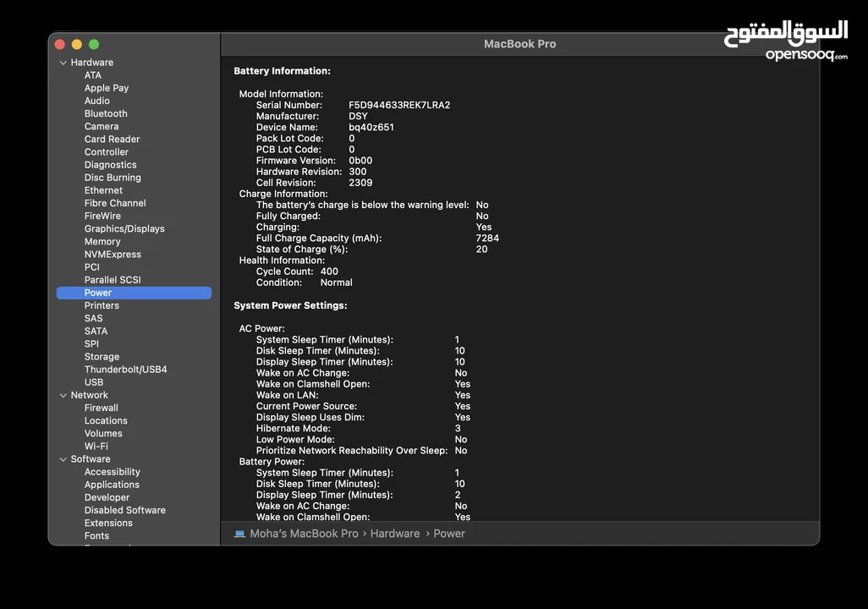868x609 pixels.
Task: Click the MacBook icon in the path bar
Action: tap(239, 534)
